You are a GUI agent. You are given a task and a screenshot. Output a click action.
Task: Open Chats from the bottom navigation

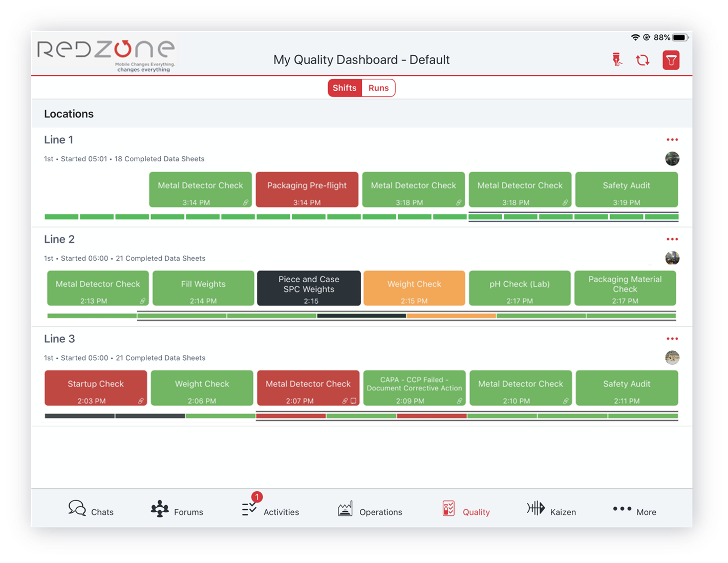(x=91, y=508)
